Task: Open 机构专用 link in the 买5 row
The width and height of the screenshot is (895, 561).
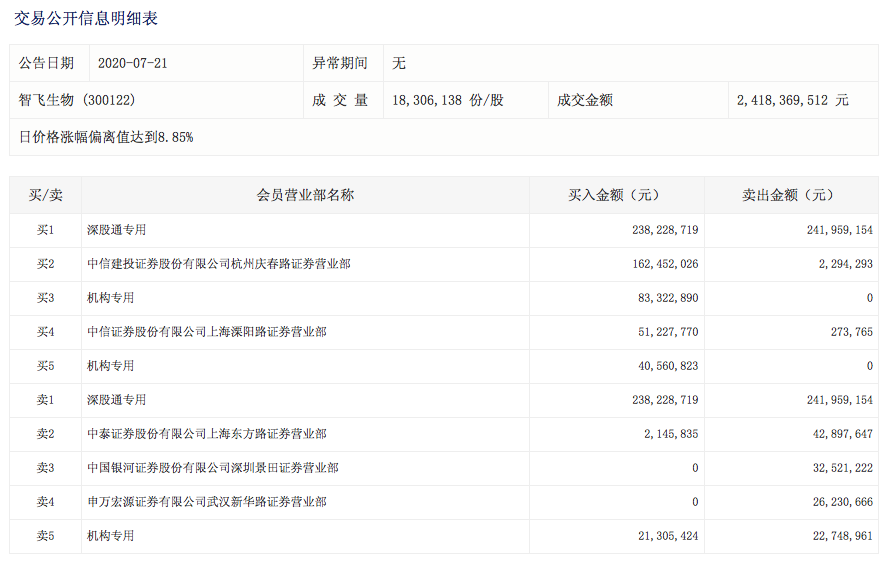Action: [110, 366]
